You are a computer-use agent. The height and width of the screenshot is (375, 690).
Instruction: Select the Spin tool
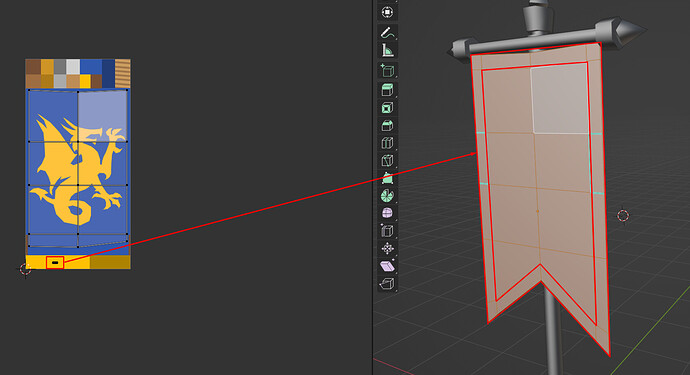(387, 196)
